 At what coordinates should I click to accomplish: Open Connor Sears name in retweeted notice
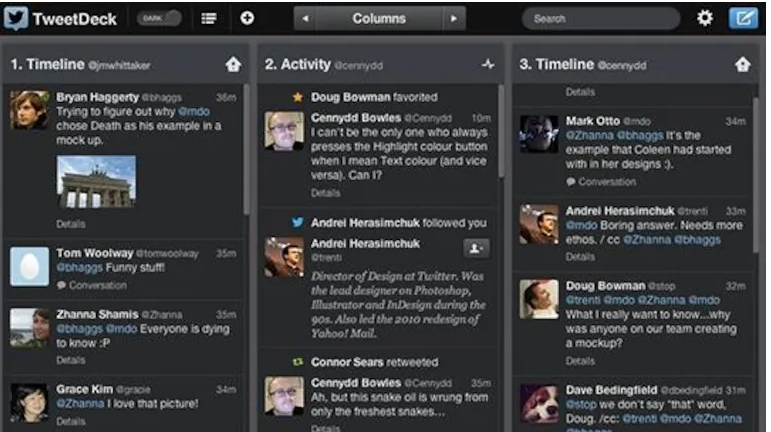347,362
